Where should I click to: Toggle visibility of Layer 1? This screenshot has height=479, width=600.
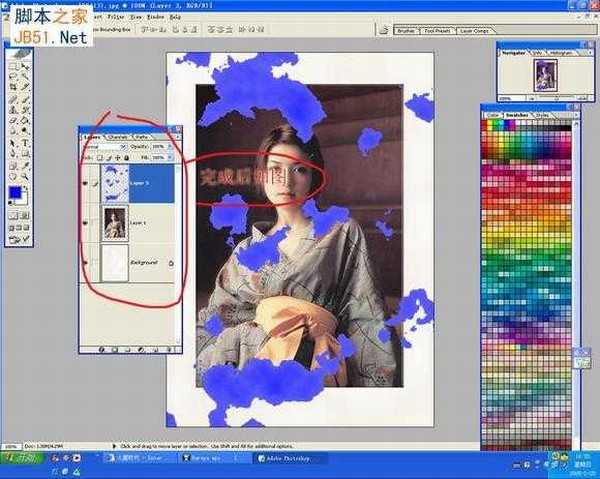pos(86,225)
